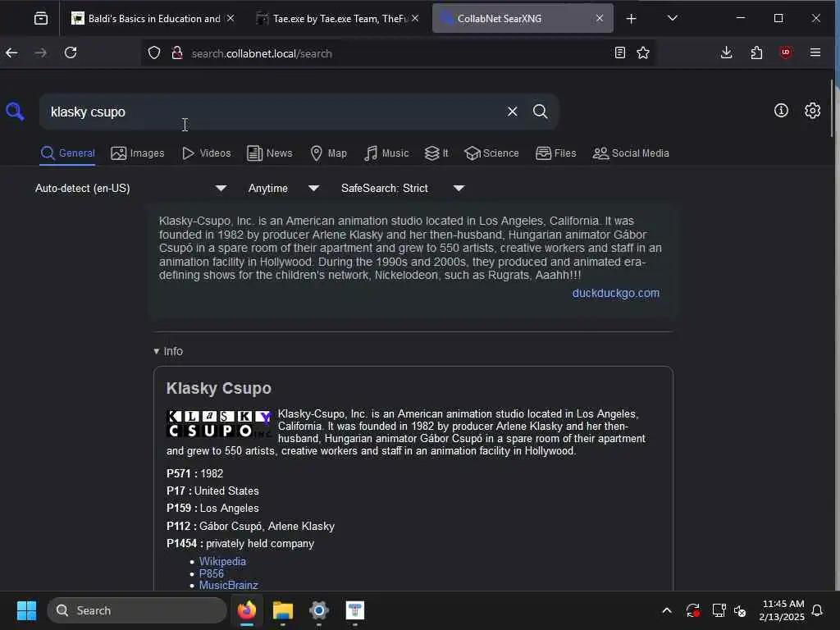Screen dimensions: 840x630
Task: Open the SafeSearch Strict dropdown
Action: coord(403,189)
